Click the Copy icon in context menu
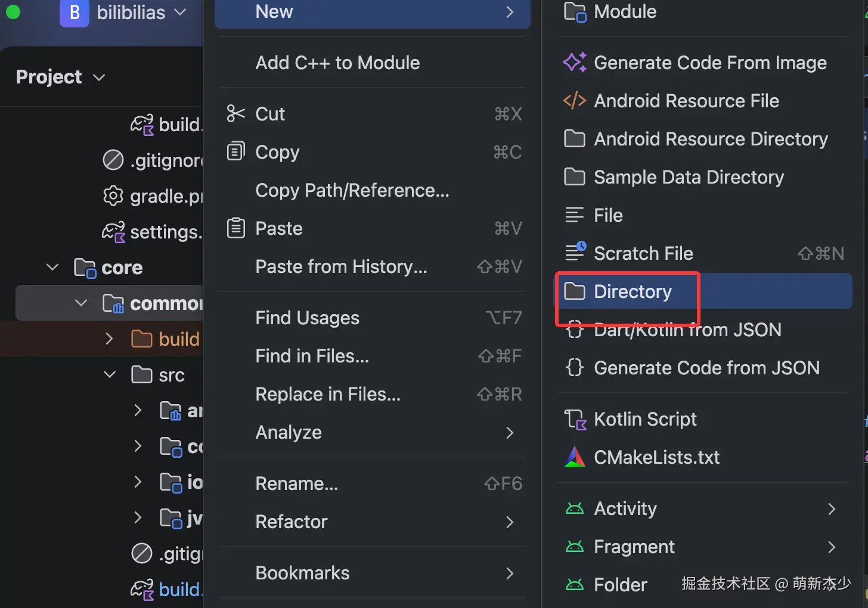The image size is (868, 608). (236, 151)
